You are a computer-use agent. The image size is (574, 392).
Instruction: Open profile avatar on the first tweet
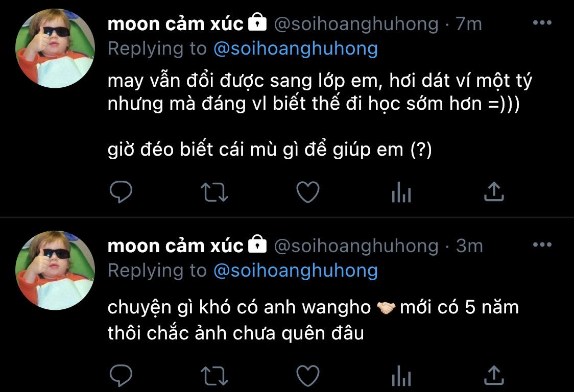pyautogui.click(x=55, y=48)
